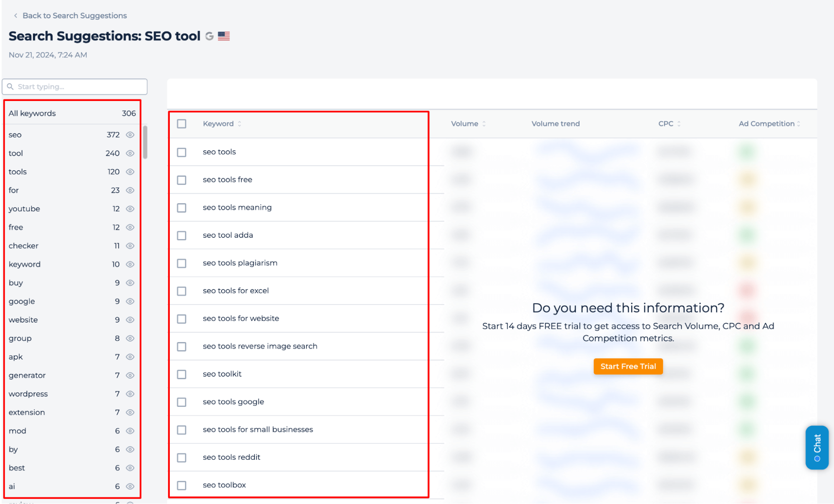Select All keywords group row
Viewport: 834px width, 504px height.
[x=72, y=113]
